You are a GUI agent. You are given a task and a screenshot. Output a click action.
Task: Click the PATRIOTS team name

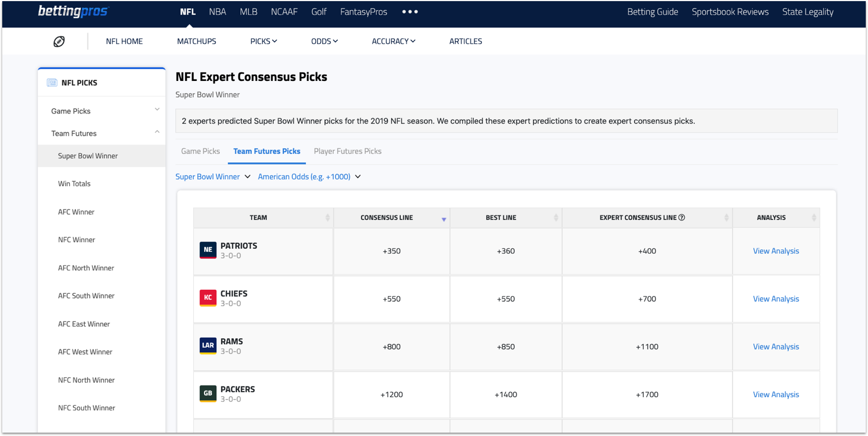[x=239, y=246]
